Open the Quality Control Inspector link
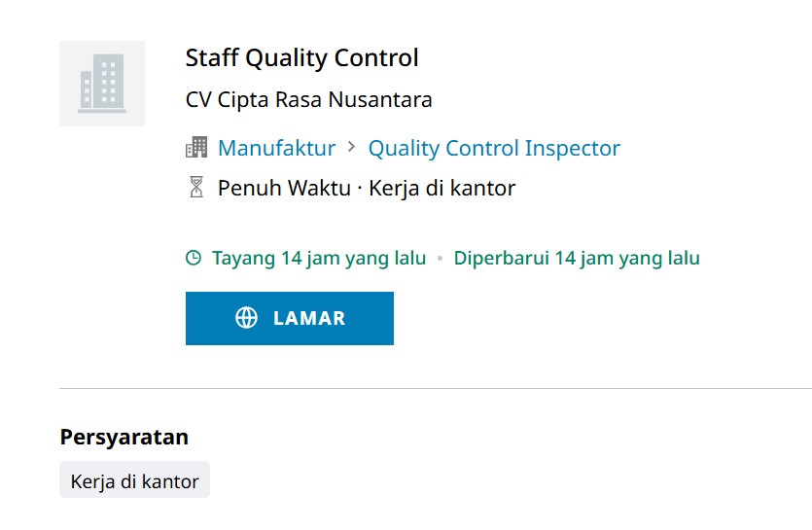 pos(494,148)
